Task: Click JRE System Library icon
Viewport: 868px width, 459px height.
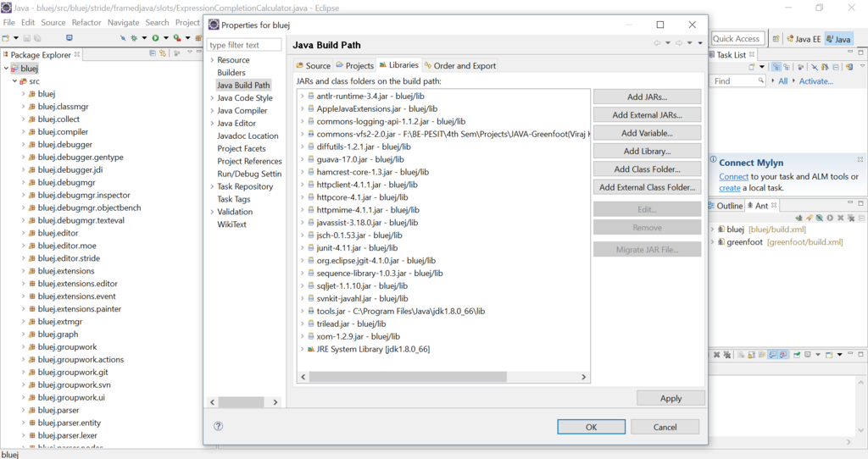Action: pyautogui.click(x=311, y=350)
